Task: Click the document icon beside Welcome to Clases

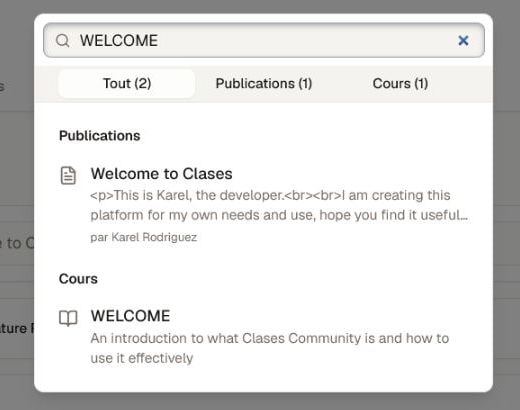Action: (x=68, y=176)
